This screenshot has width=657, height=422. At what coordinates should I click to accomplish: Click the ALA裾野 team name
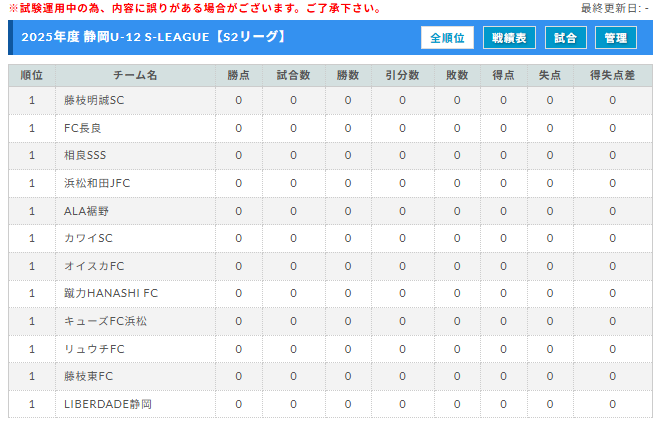(86, 211)
